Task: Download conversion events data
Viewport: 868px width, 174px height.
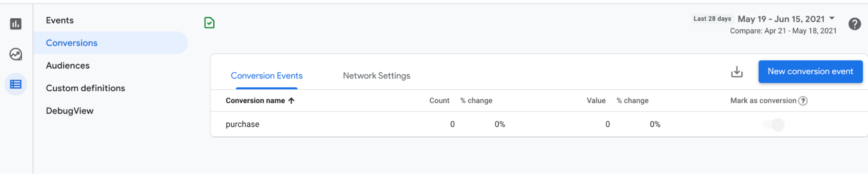Action: coord(736,72)
